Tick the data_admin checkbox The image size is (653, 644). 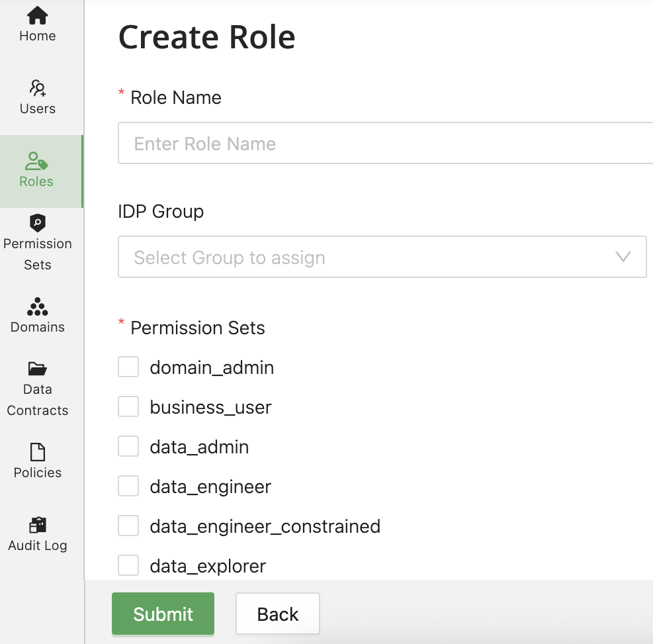click(128, 445)
